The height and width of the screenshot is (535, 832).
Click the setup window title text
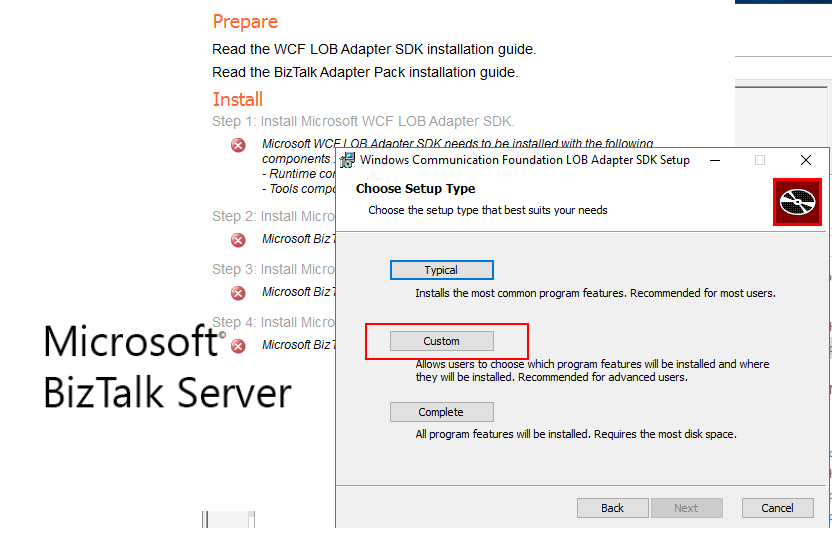pos(525,160)
